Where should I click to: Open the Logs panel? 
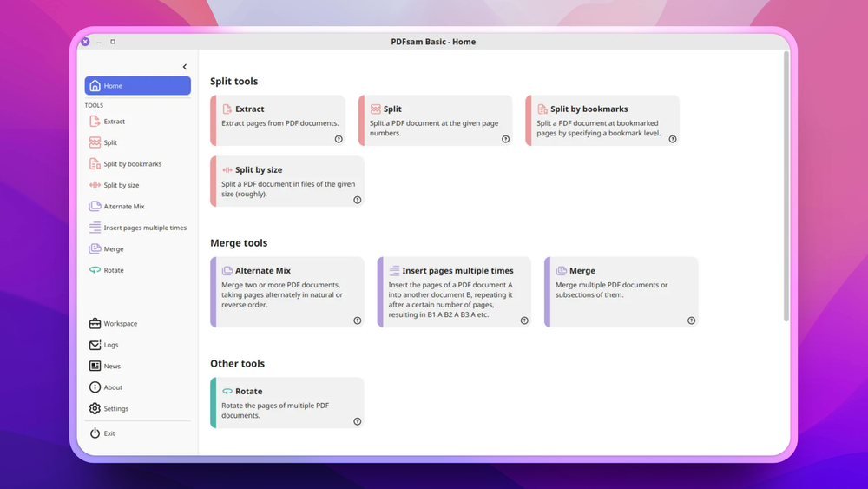click(137, 345)
